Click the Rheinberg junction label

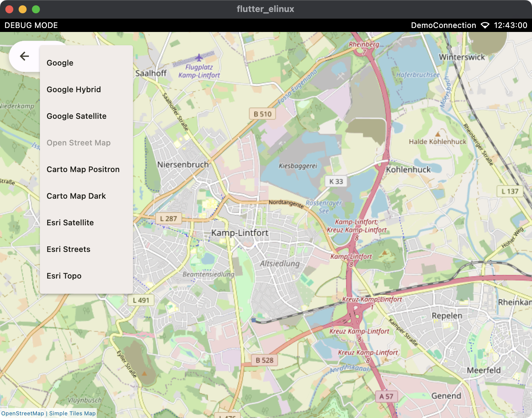point(364,44)
